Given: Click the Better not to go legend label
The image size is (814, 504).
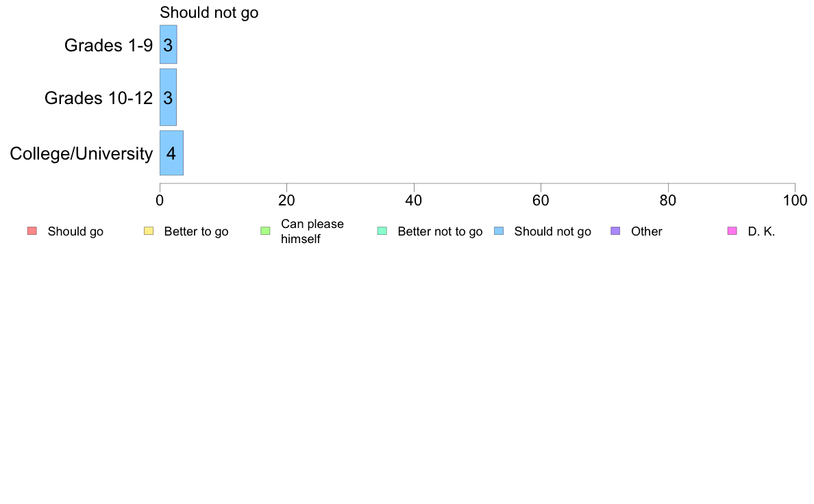Looking at the screenshot, I should (440, 231).
